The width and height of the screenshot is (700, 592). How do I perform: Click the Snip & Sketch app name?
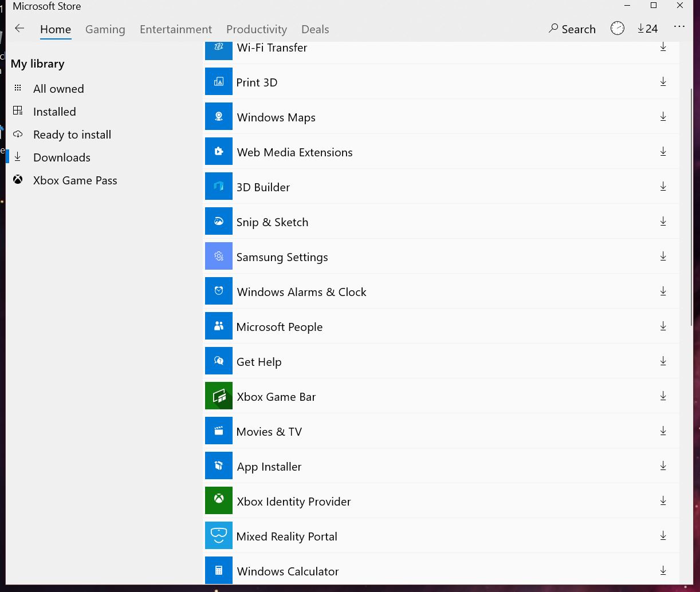tap(272, 222)
